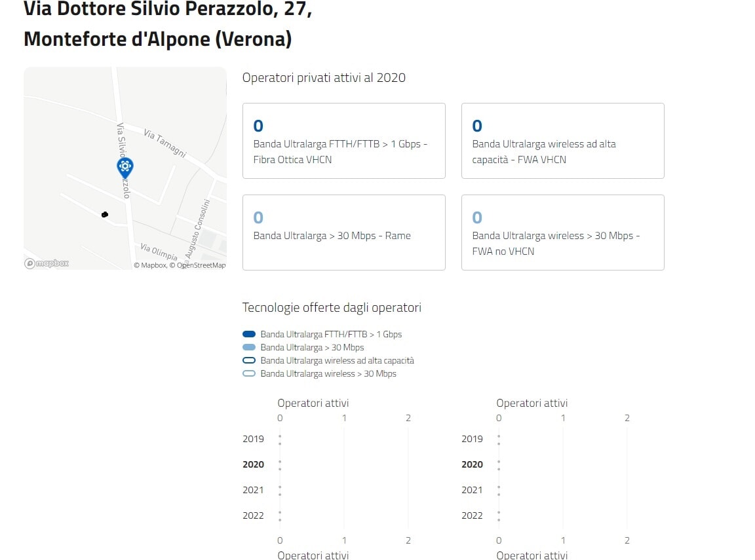Select the 'wireless > 30 Mbps' legend marker
This screenshot has height=560, width=755.
click(x=249, y=373)
